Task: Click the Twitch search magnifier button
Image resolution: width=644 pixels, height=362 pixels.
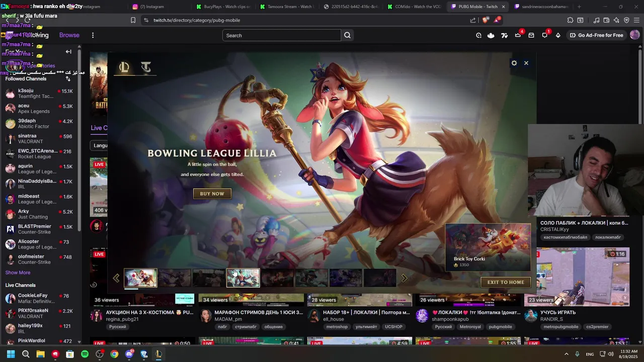Action: [347, 35]
